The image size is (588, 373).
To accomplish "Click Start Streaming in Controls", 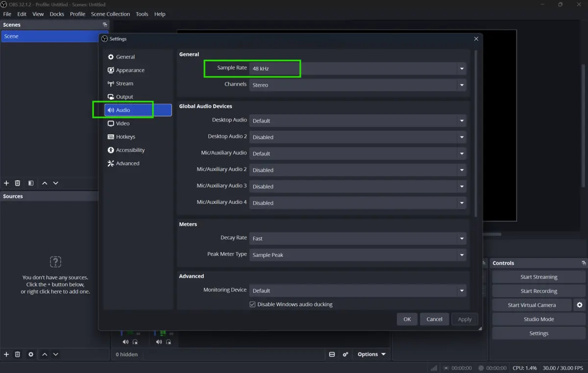I will coord(539,277).
